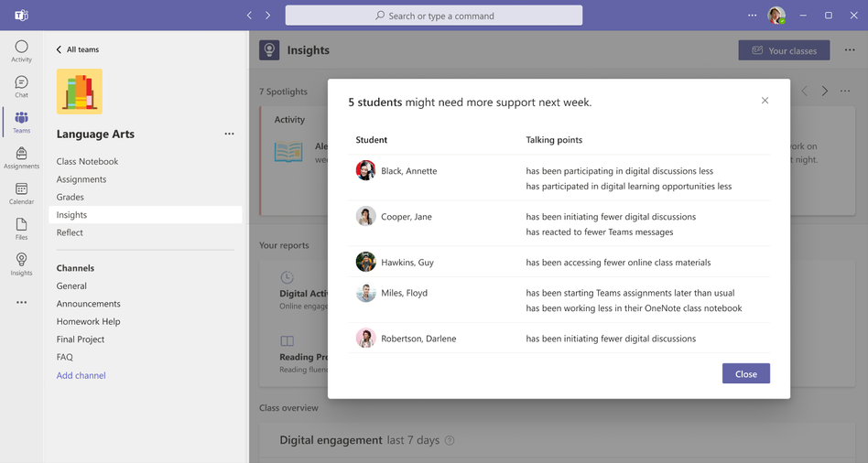Select Grades in the team menu

(x=71, y=197)
